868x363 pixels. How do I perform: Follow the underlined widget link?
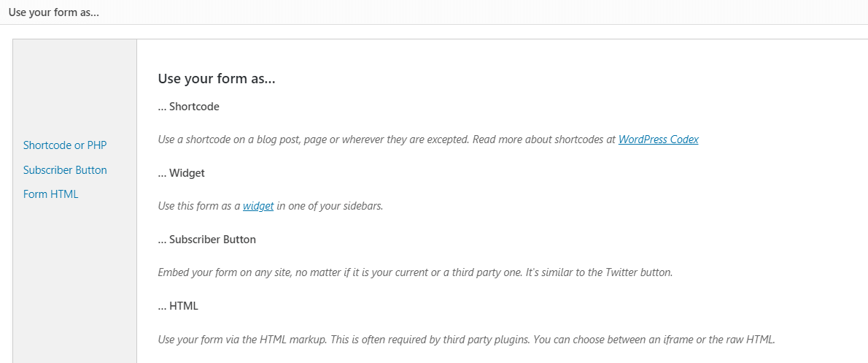tap(258, 206)
